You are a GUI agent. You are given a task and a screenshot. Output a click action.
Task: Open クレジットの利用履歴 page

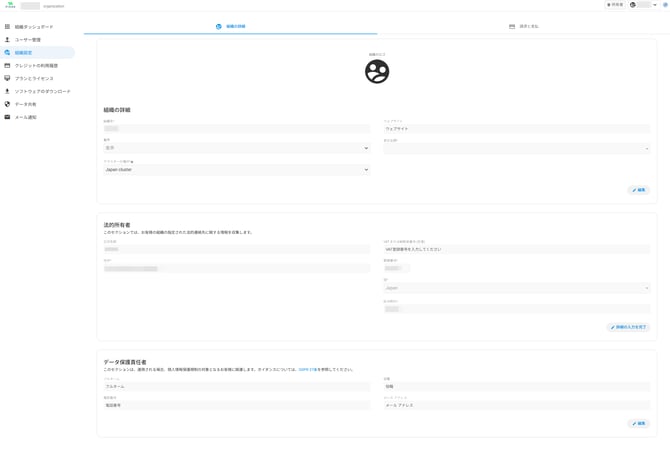(x=36, y=66)
